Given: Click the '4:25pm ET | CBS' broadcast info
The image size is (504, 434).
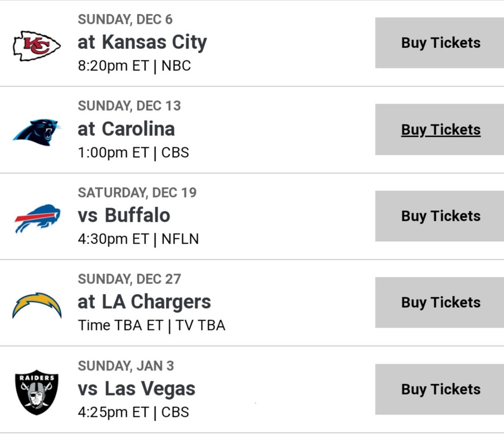Looking at the screenshot, I should tap(133, 412).
